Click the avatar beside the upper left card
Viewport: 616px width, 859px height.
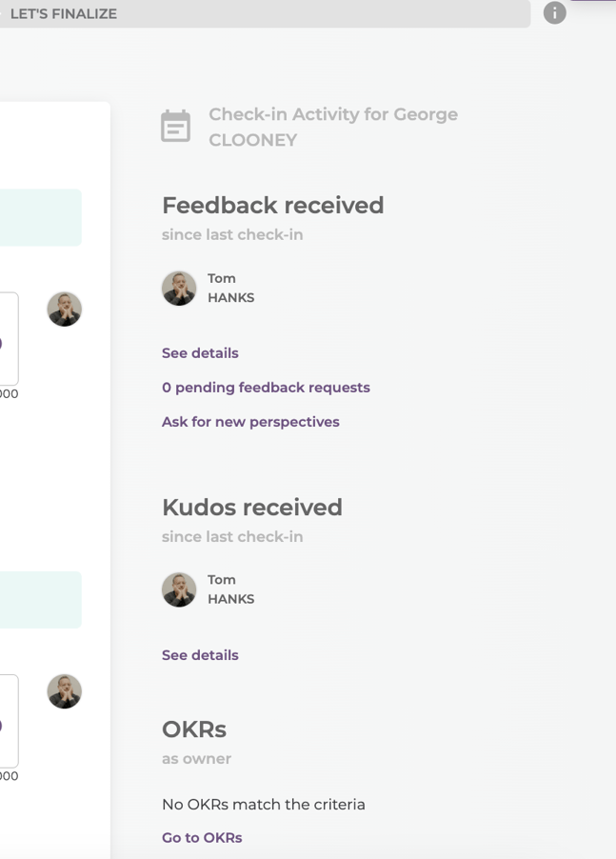pyautogui.click(x=64, y=310)
